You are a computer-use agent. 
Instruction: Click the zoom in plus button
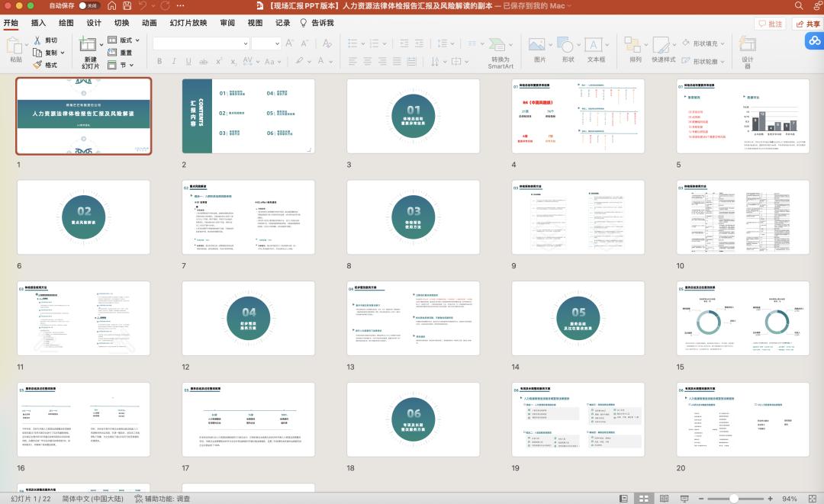tap(770, 499)
